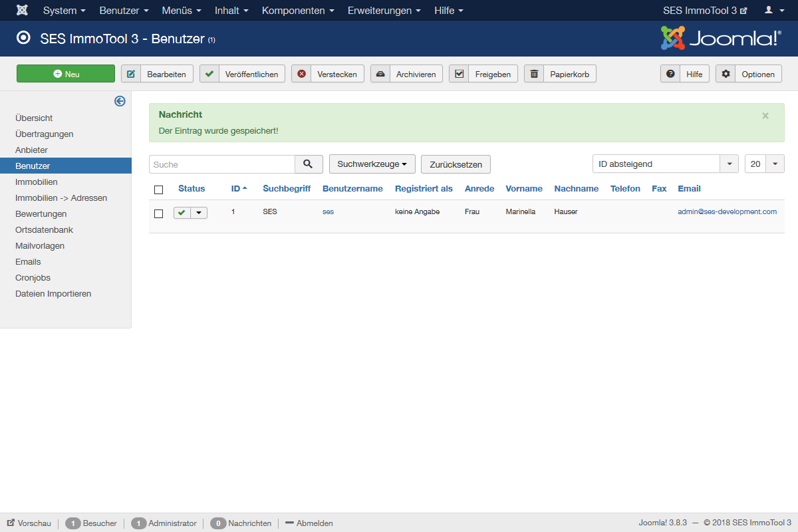Click the search magnifier button

[309, 164]
